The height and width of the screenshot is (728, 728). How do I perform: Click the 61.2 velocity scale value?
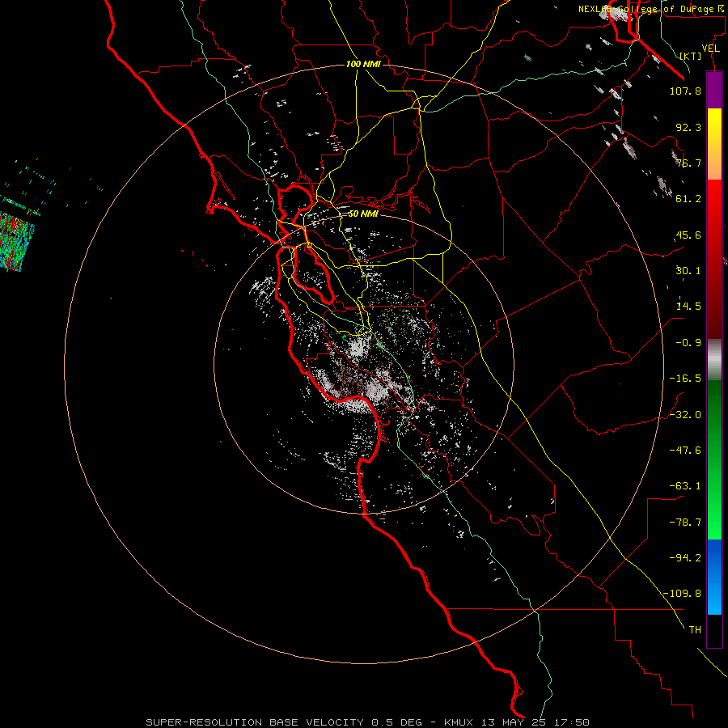[688, 199]
